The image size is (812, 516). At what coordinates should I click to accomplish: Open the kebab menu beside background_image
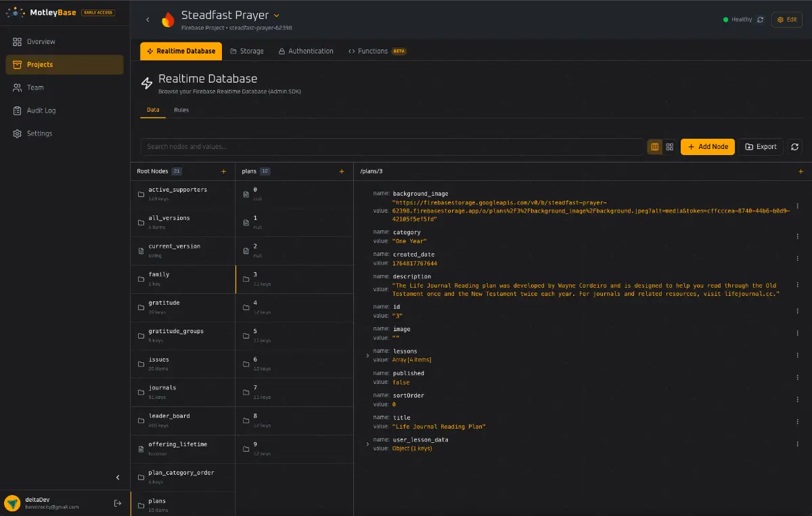click(x=797, y=206)
